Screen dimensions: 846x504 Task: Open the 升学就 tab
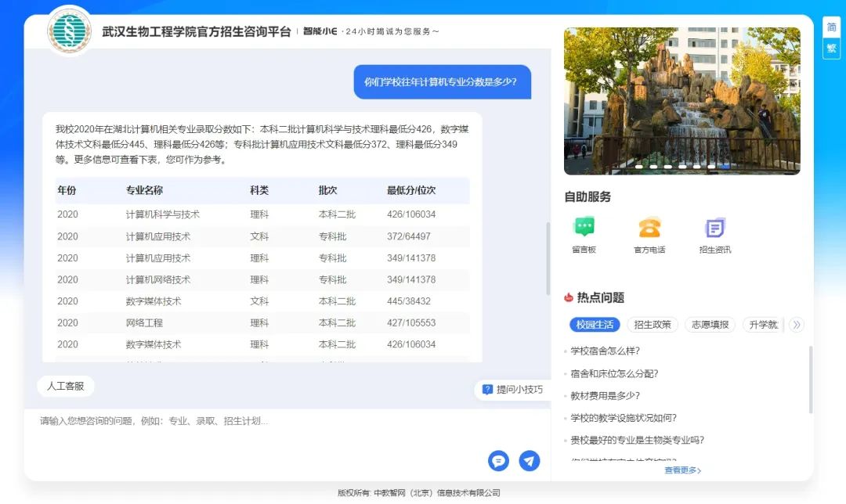pos(763,325)
